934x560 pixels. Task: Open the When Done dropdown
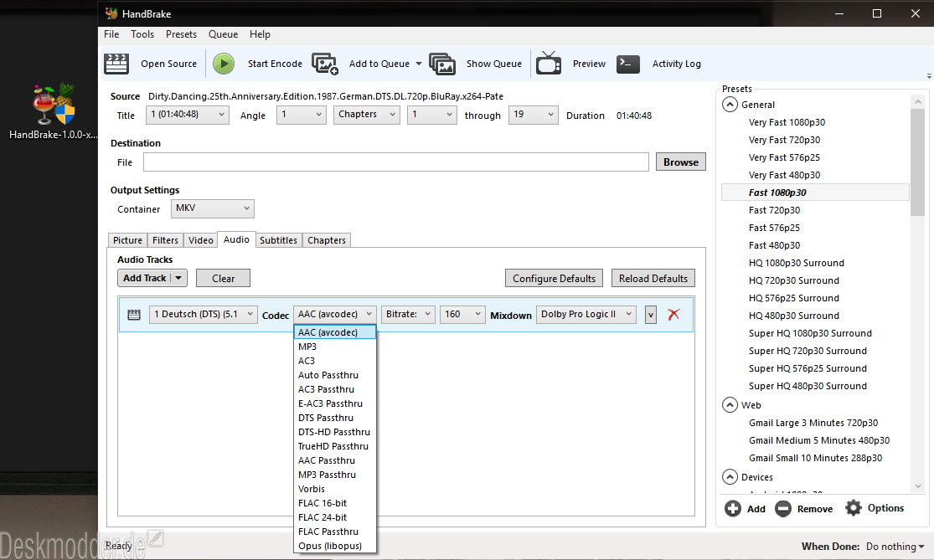(x=895, y=547)
